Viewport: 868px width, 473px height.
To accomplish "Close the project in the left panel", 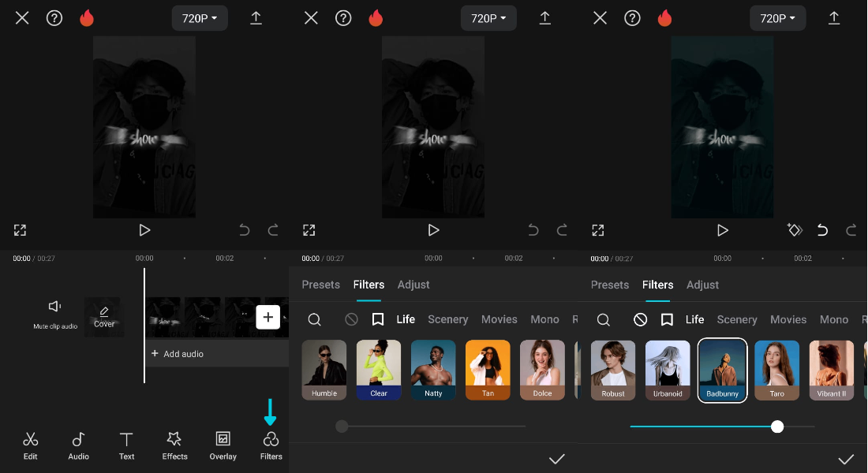I will point(22,18).
